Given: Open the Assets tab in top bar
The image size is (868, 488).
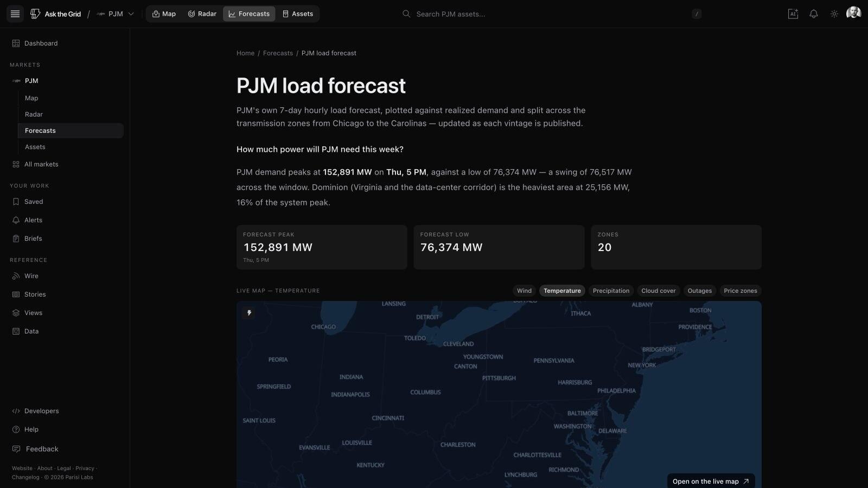Looking at the screenshot, I should click(x=298, y=14).
